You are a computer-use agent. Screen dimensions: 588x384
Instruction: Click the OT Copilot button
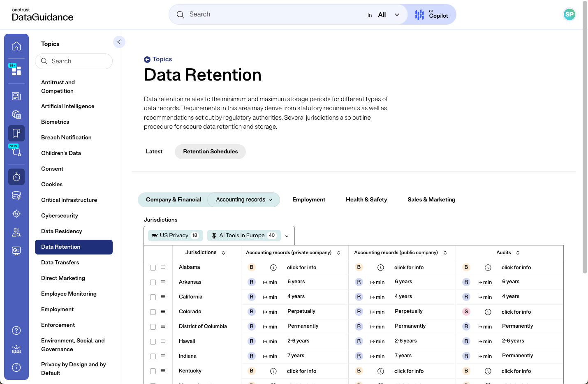pyautogui.click(x=432, y=15)
